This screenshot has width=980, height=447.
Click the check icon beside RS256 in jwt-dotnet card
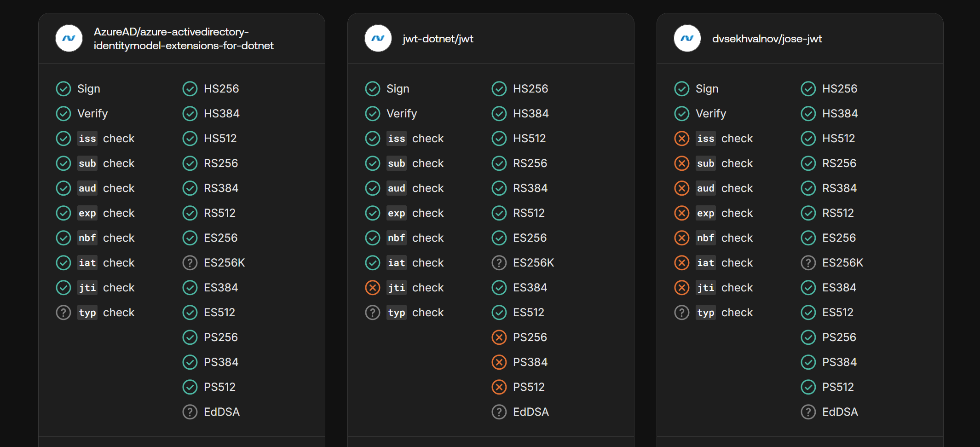(499, 163)
